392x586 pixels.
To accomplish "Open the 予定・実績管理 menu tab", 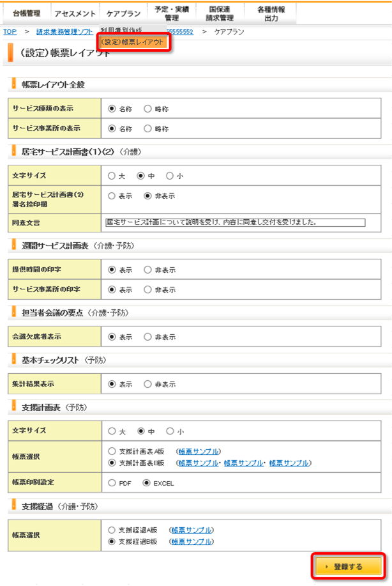I will coord(172,13).
